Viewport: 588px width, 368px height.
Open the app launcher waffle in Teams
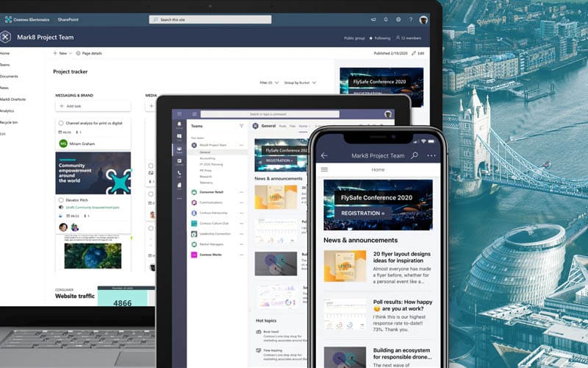[179, 114]
